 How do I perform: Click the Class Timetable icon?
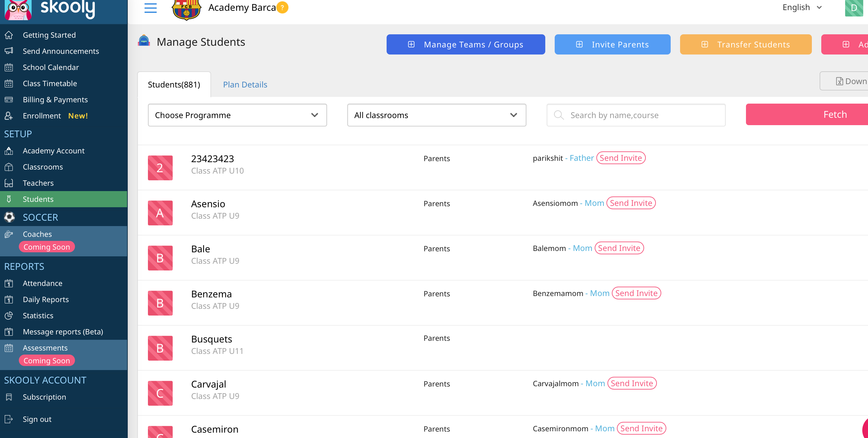pos(9,83)
